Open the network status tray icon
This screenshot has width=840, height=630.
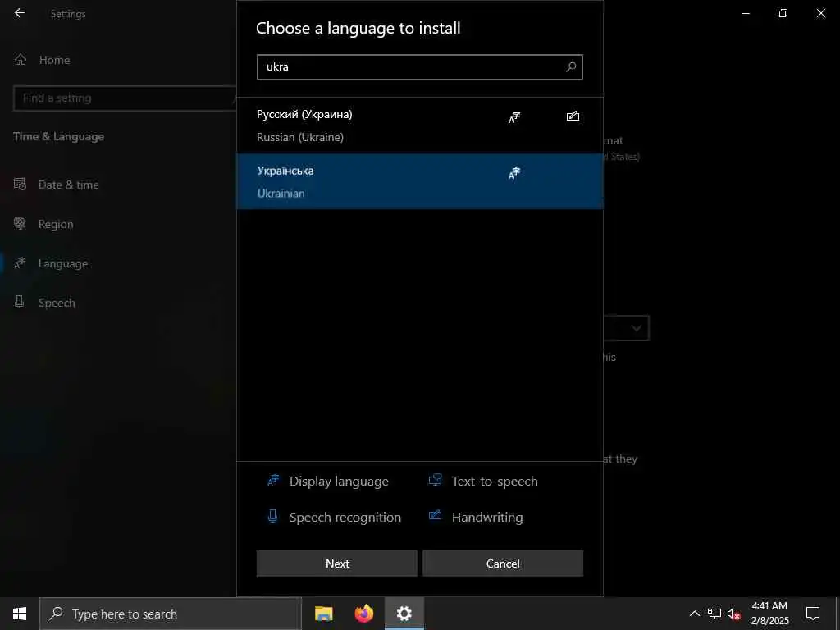tap(714, 614)
